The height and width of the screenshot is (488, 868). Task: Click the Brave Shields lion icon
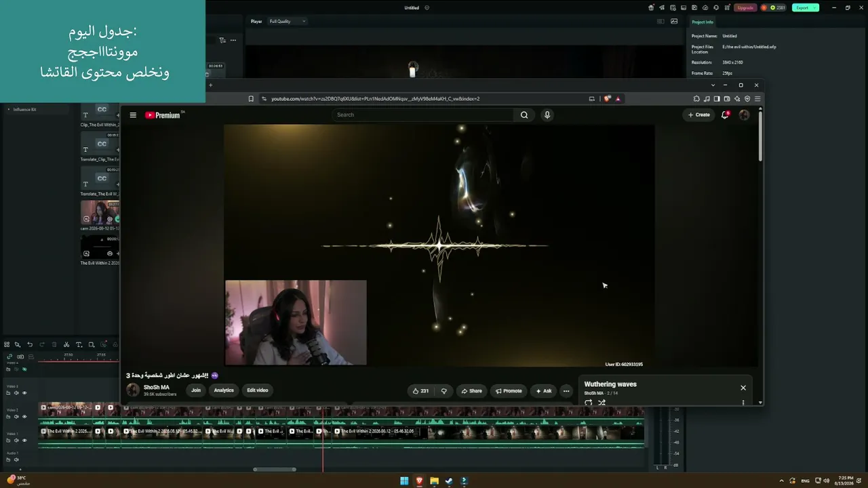[x=608, y=99]
